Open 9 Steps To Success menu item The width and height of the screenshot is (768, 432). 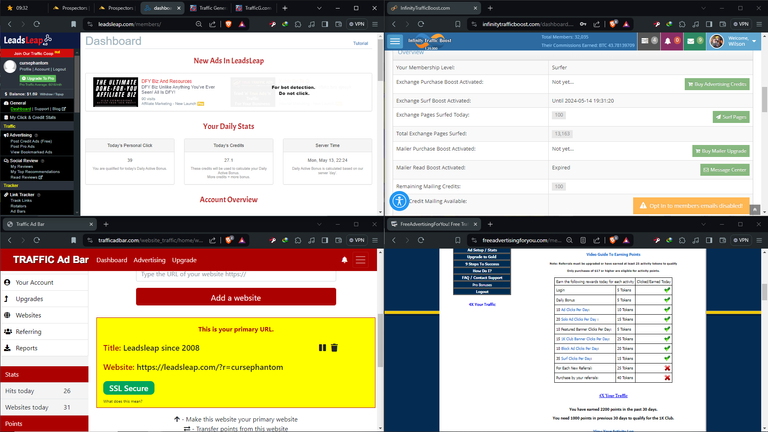482,264
